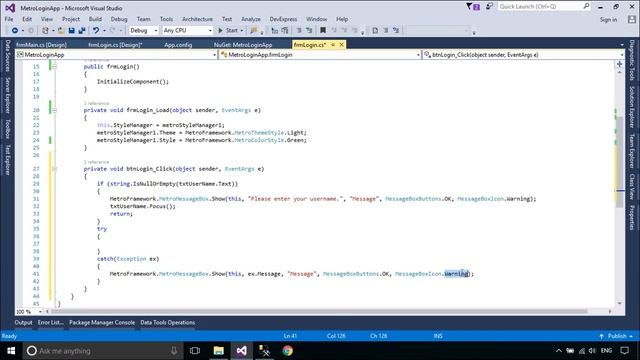The height and width of the screenshot is (360, 640).
Task: Switch to the frmMain.cs [Design] tab
Action: click(x=41, y=45)
